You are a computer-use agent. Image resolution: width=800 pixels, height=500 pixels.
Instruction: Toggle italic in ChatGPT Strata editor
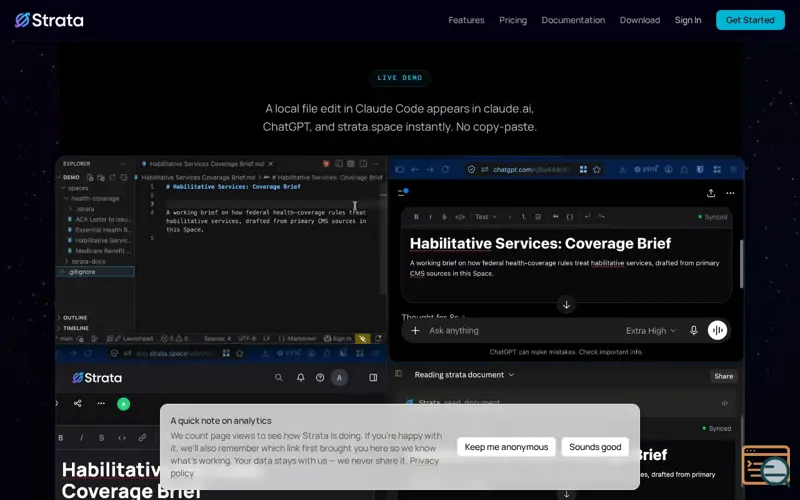[x=430, y=217]
